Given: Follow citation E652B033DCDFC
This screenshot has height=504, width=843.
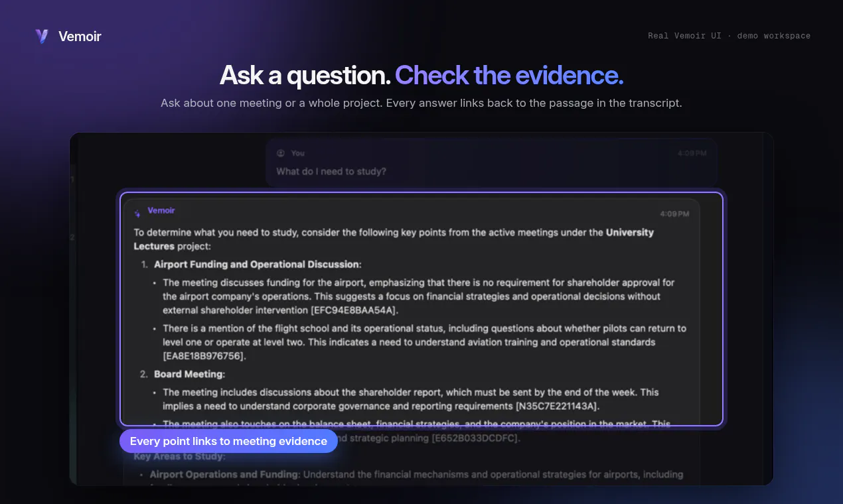Looking at the screenshot, I should click(476, 438).
